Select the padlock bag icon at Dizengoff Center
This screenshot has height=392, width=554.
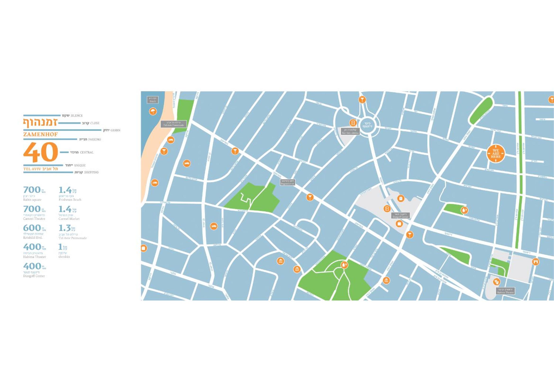(401, 198)
